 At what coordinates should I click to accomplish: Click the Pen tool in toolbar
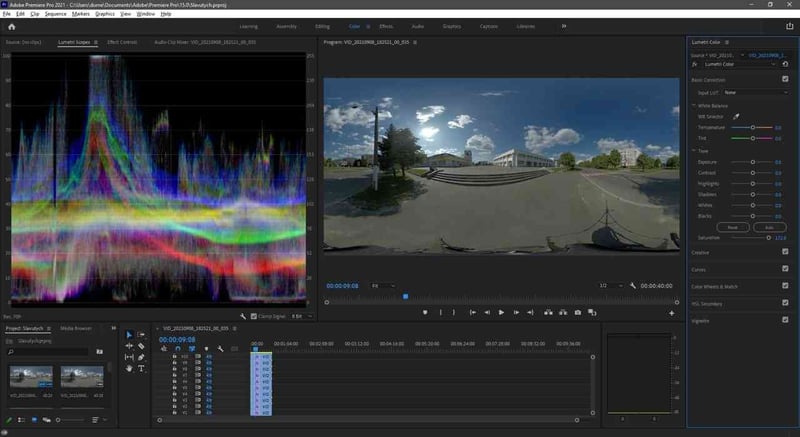[142, 357]
